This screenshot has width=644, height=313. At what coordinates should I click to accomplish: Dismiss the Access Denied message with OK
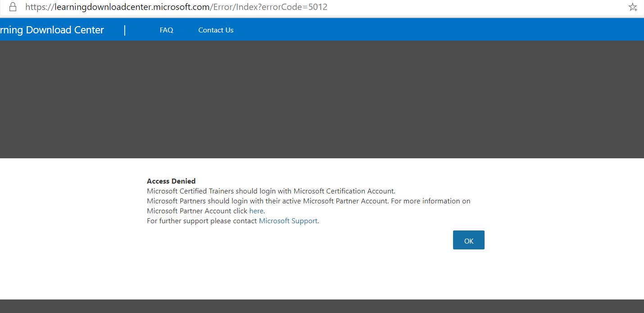pos(469,240)
